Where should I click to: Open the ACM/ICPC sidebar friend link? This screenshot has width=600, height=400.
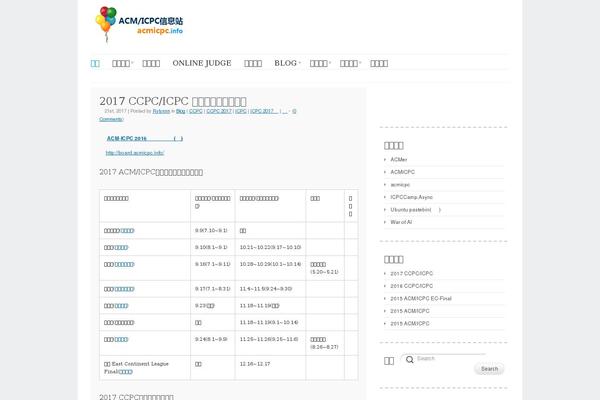403,172
